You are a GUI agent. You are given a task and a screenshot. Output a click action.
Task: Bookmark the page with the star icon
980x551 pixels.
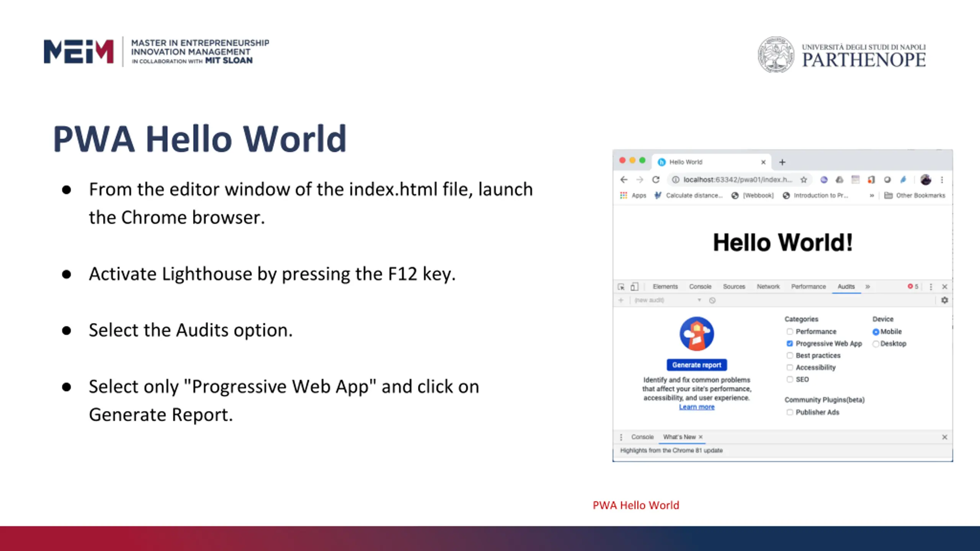[x=804, y=179]
